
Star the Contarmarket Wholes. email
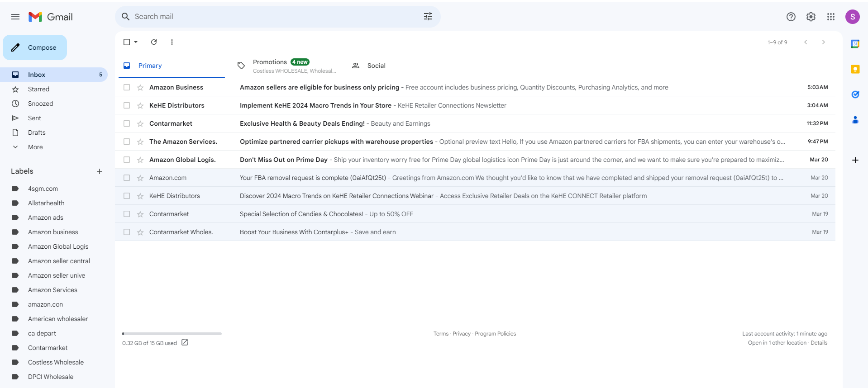[x=140, y=232]
